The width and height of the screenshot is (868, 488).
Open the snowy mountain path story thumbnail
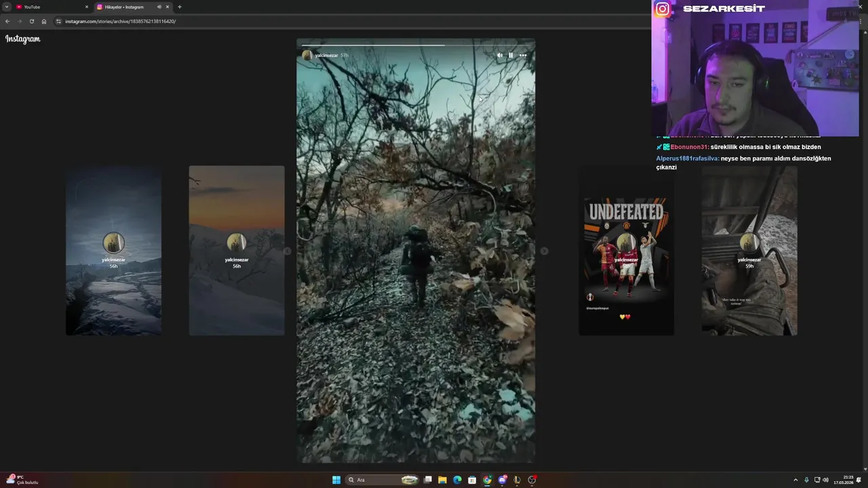click(113, 251)
